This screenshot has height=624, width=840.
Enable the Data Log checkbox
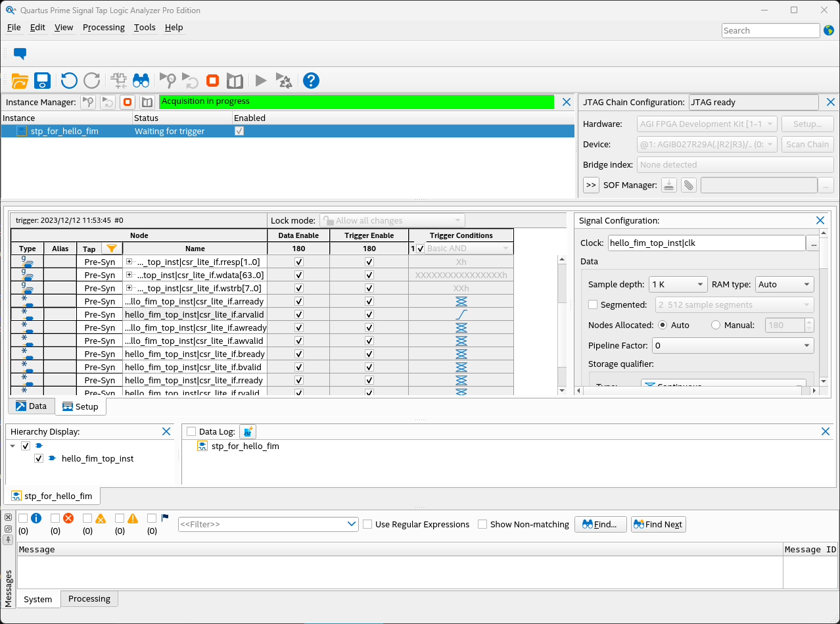click(191, 432)
